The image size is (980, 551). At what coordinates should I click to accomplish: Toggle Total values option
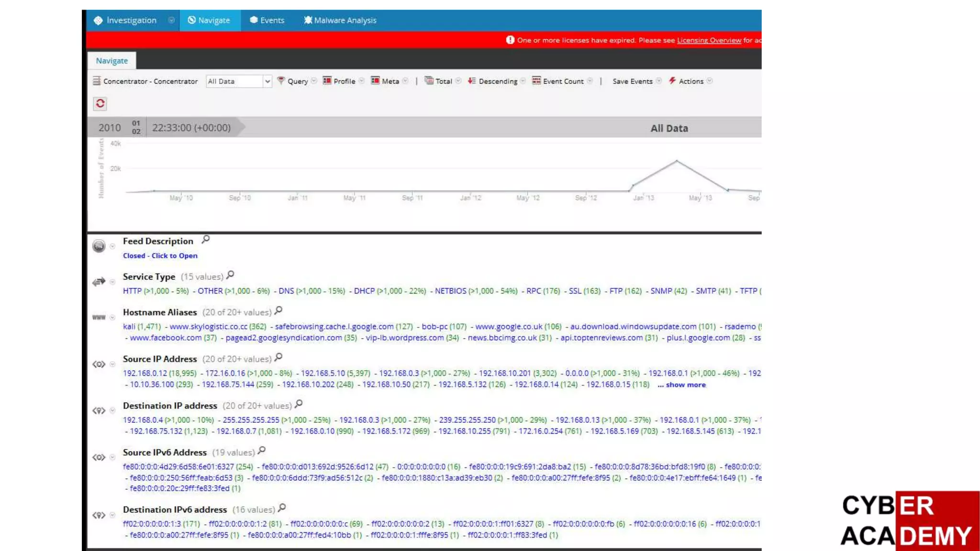pyautogui.click(x=443, y=81)
